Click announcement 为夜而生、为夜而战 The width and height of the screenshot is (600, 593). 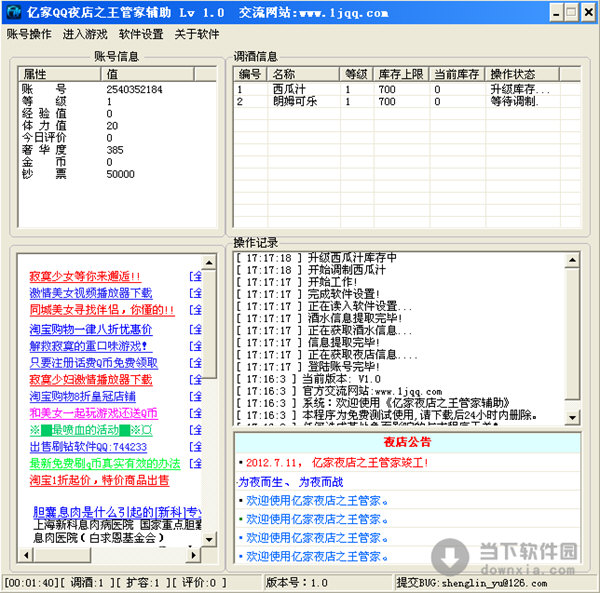coord(291,482)
